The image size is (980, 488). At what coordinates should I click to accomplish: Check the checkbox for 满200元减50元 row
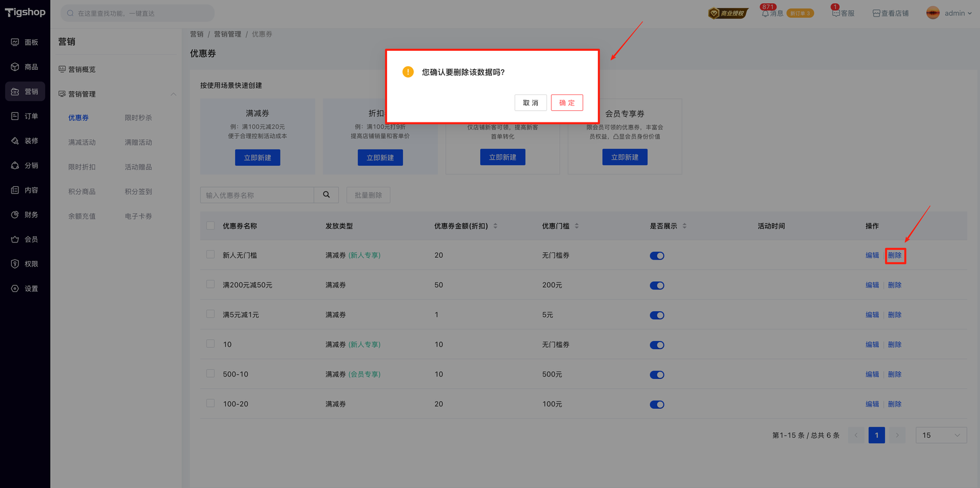point(211,285)
